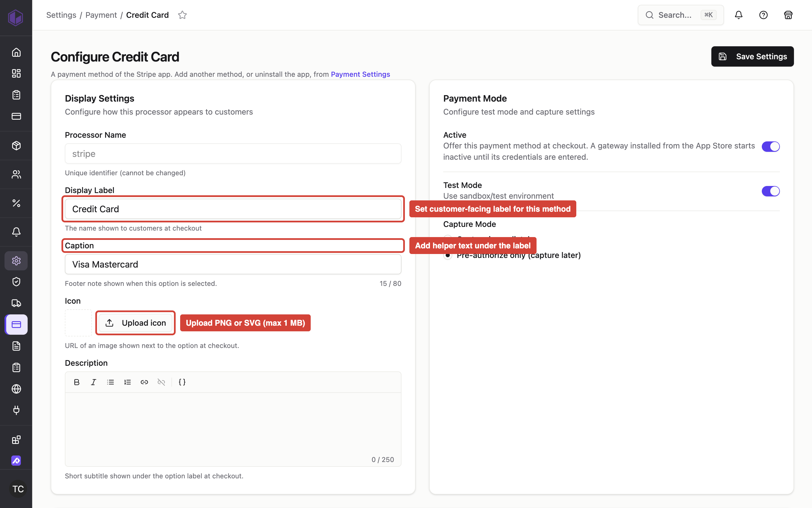Image resolution: width=812 pixels, height=508 pixels.
Task: Open the globe icon in sidebar
Action: pos(16,389)
